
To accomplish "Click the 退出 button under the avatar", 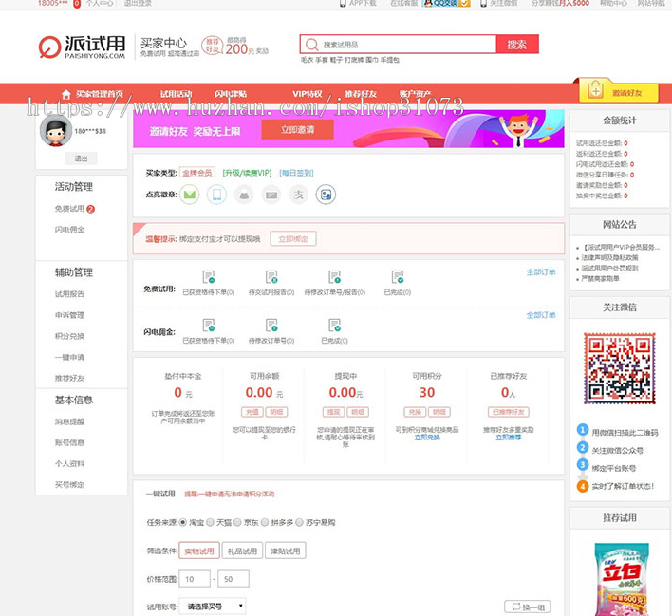I will (x=81, y=159).
